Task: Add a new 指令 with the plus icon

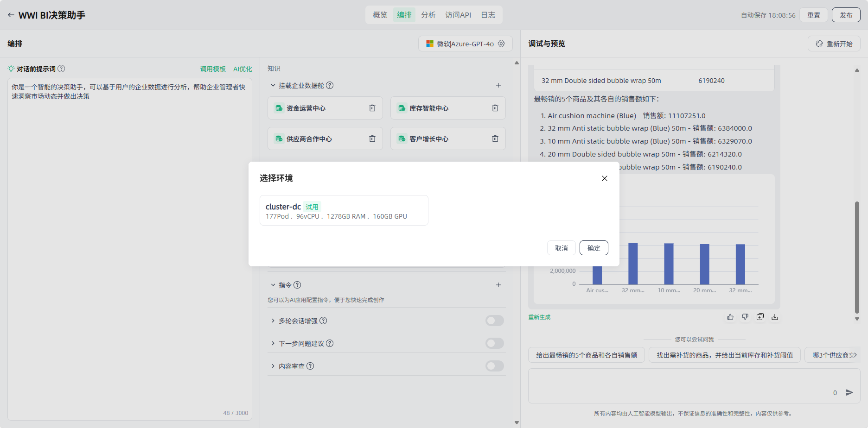Action: [x=498, y=285]
